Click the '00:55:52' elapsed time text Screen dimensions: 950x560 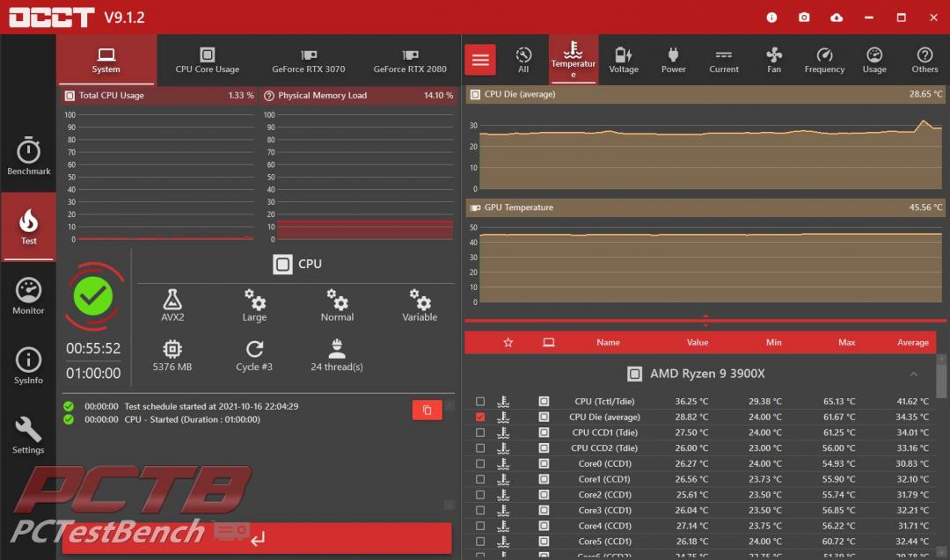click(93, 349)
